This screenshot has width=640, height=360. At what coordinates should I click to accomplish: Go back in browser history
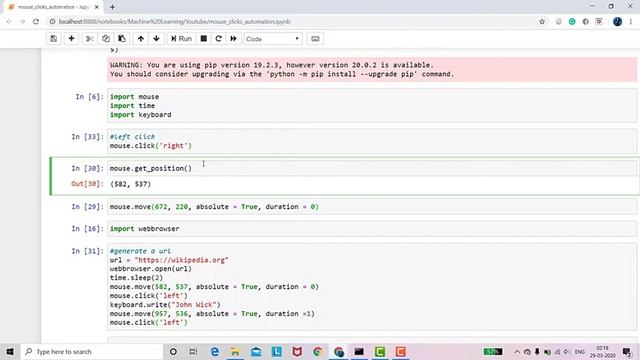coord(9,22)
